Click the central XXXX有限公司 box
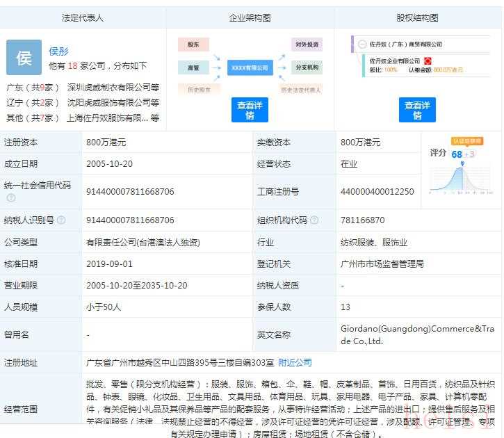The width and height of the screenshot is (504, 438). click(x=250, y=67)
